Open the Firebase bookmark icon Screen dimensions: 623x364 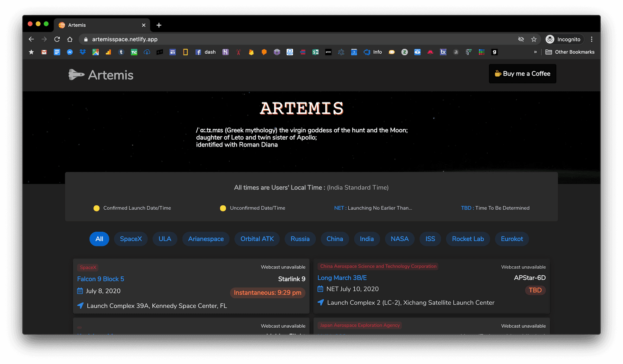click(251, 52)
